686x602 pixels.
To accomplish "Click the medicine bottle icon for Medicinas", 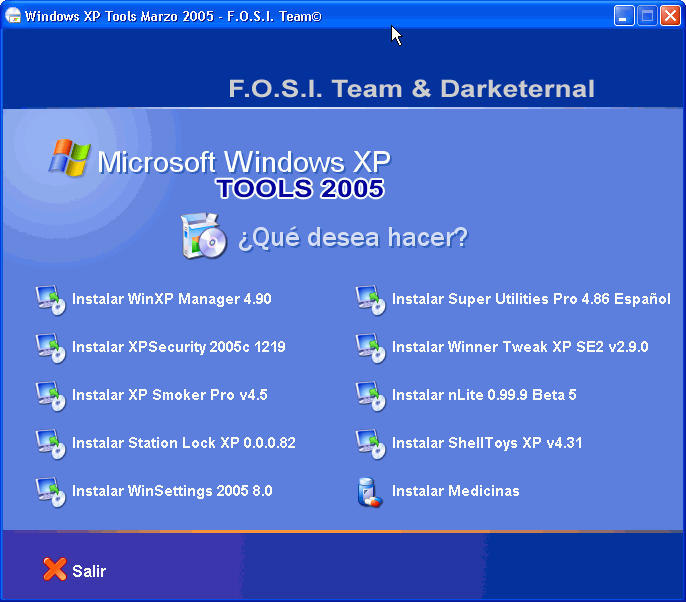I will coord(370,493).
